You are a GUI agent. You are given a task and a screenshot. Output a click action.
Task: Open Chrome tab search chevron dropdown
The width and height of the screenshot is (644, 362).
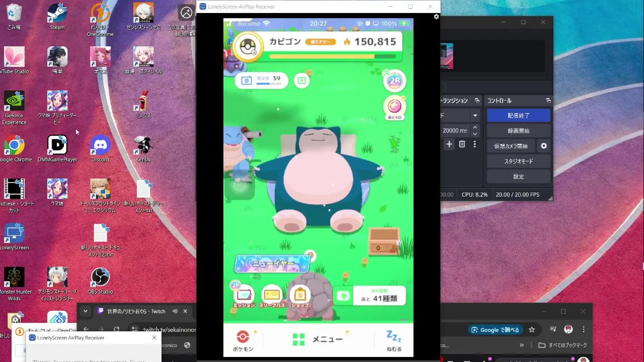point(85,311)
